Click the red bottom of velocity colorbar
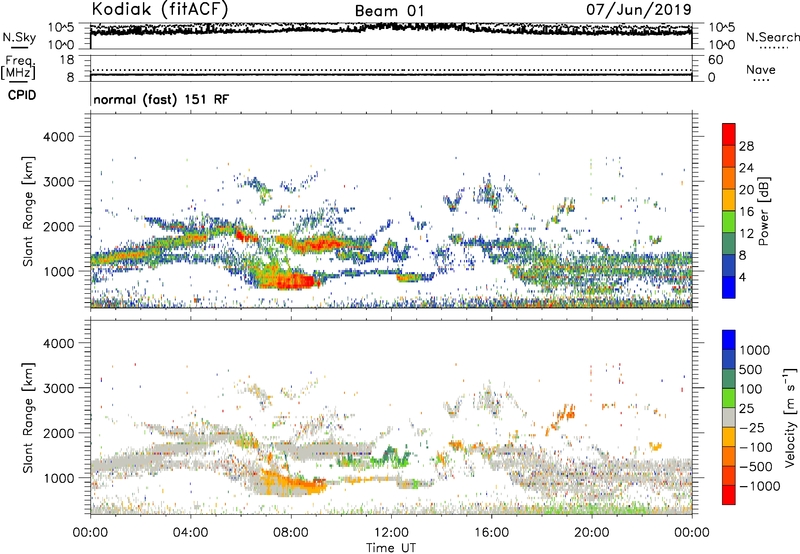This screenshot has width=800, height=554. (x=729, y=495)
